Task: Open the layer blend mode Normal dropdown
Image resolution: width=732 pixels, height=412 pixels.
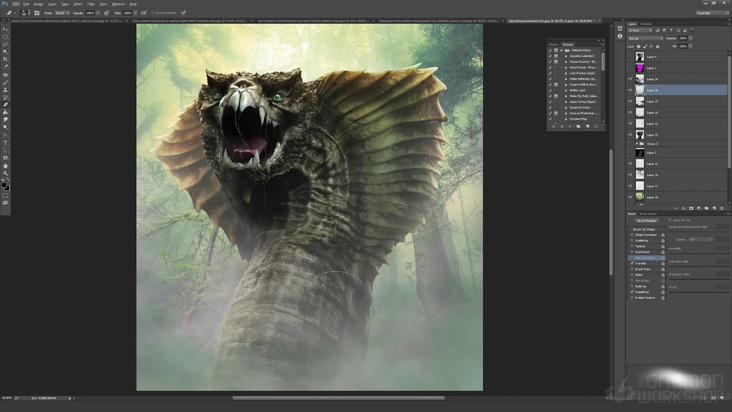Action: tap(645, 38)
